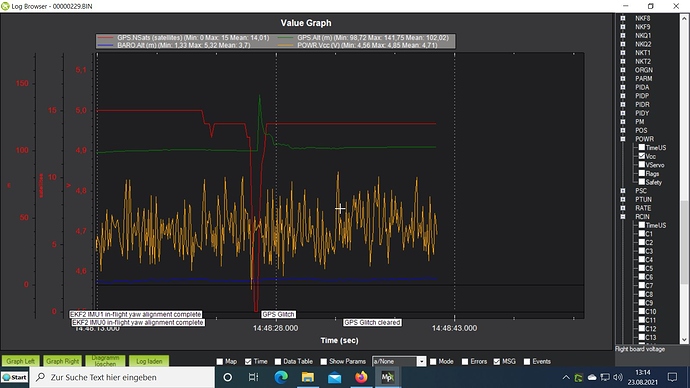The width and height of the screenshot is (690, 388).
Task: Click the tree scrollbar down arrow
Action: point(684,340)
